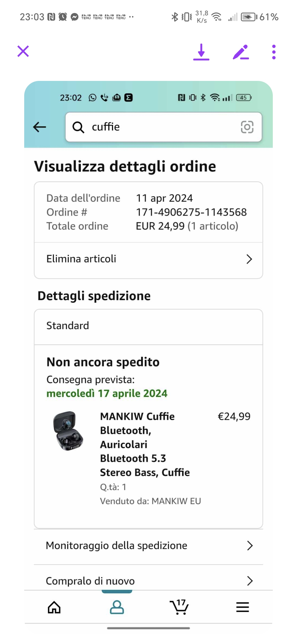Tap Monitoraggio della spedizione row
Viewport: 297px width, 644px height.
tap(148, 545)
